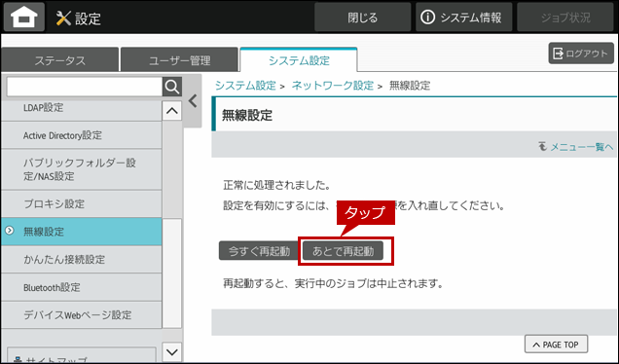Click the sidebar up arrow
The image size is (619, 364).
[x=171, y=111]
